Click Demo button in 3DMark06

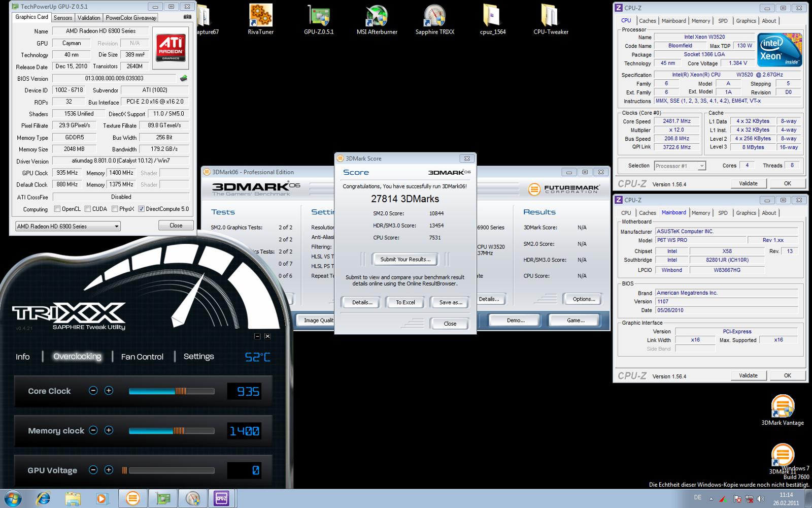pyautogui.click(x=516, y=321)
